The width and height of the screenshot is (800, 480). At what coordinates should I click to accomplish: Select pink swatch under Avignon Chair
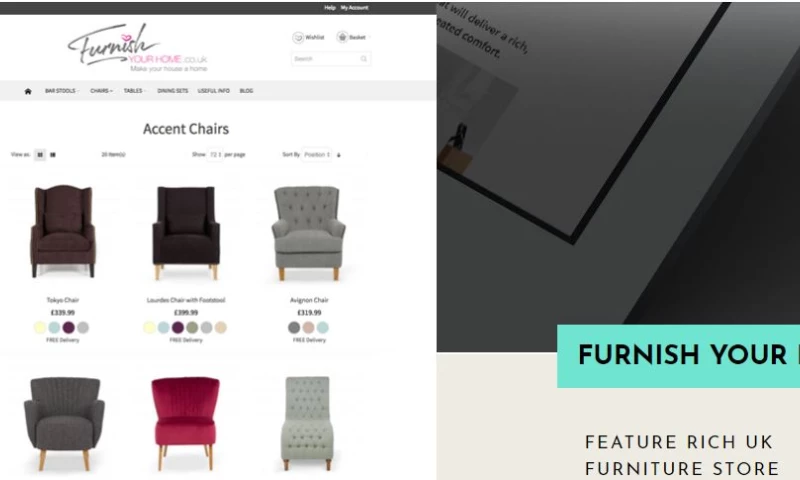pos(308,327)
